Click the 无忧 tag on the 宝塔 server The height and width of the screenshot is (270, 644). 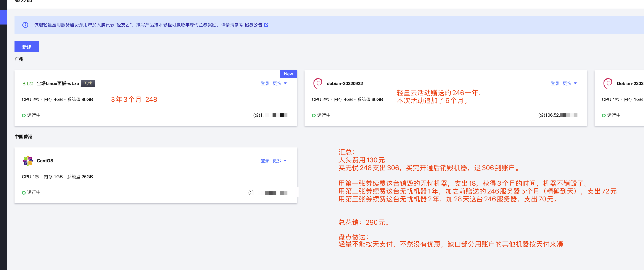(x=88, y=83)
